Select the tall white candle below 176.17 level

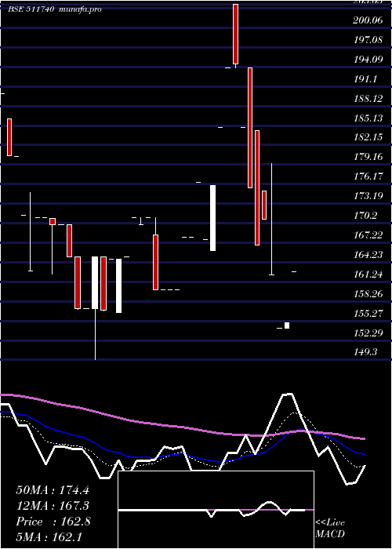click(x=212, y=218)
